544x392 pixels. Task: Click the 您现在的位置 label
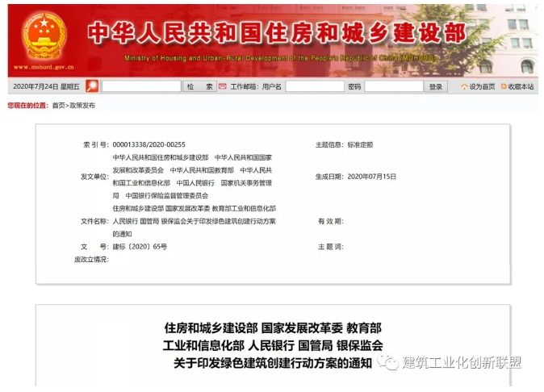click(27, 106)
